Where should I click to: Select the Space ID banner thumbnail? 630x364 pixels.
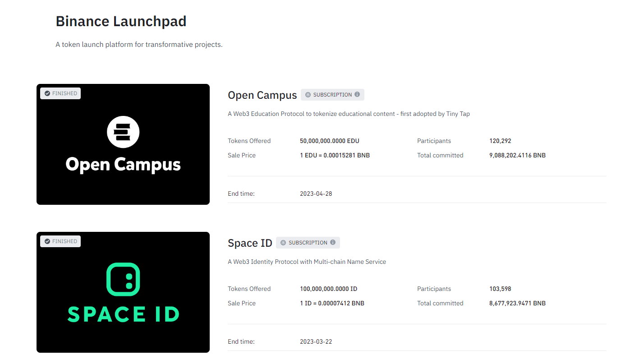click(123, 292)
